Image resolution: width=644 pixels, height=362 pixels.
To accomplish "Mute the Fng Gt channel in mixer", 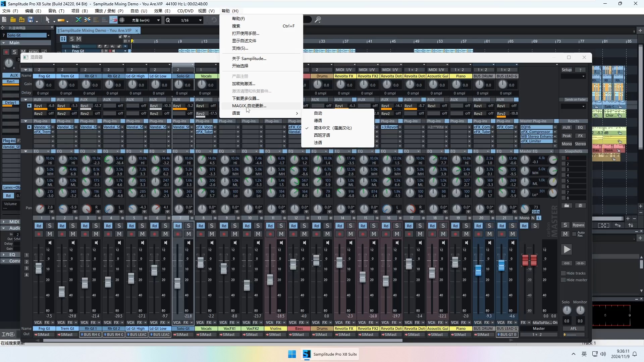I will pyautogui.click(x=50, y=234).
